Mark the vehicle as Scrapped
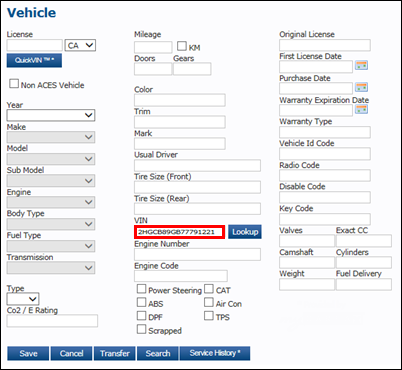Viewport: 402px width, 370px height. click(141, 329)
